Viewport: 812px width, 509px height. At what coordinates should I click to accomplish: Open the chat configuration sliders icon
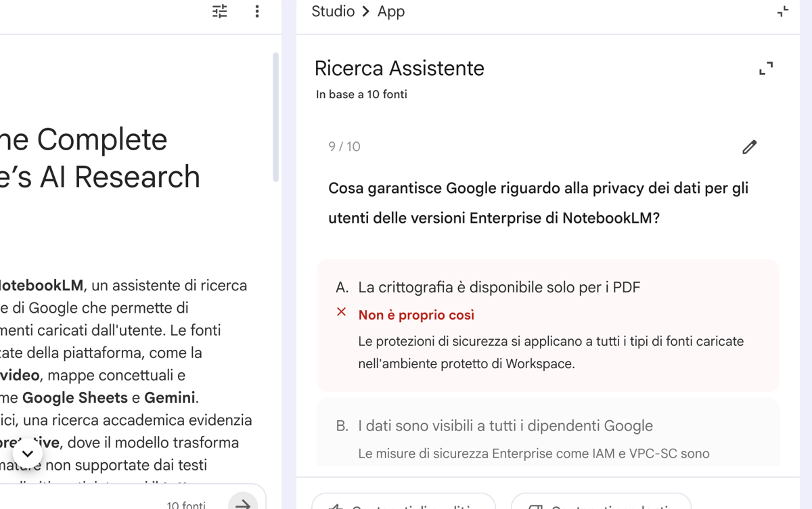point(220,12)
